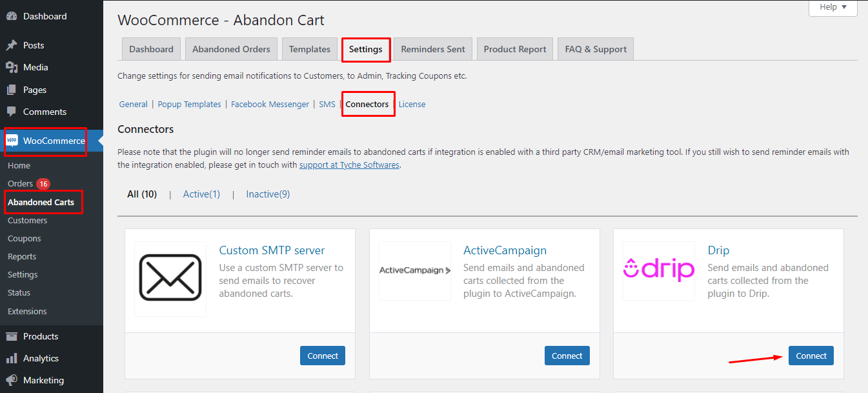Image resolution: width=868 pixels, height=393 pixels.
Task: Open the Extensions submenu item
Action: (x=27, y=311)
